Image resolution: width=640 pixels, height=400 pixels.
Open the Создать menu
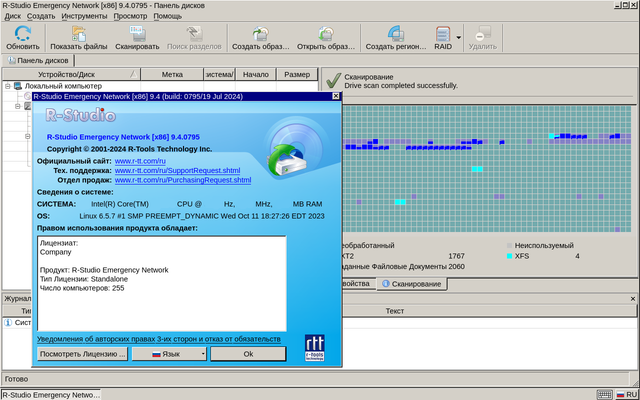[41, 16]
